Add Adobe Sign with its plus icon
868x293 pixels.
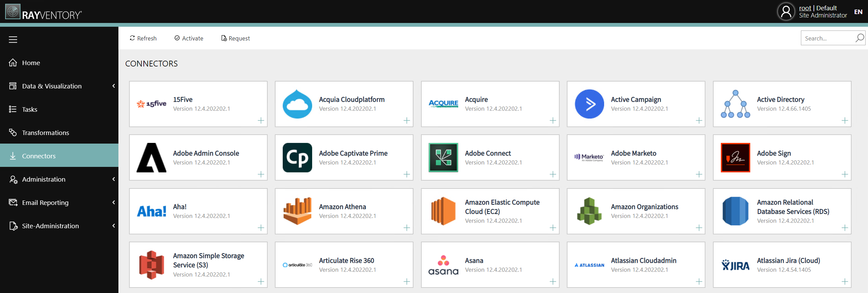point(845,174)
